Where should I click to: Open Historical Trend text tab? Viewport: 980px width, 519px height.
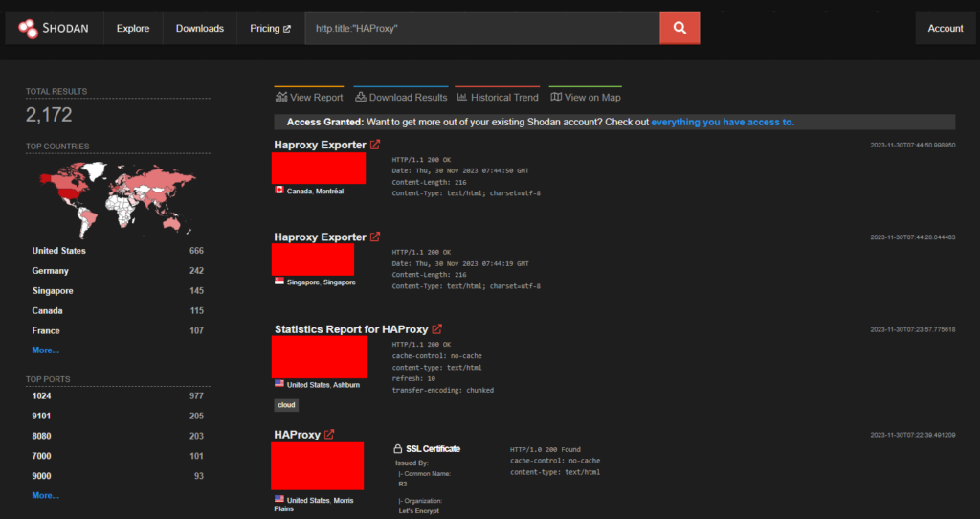(504, 97)
